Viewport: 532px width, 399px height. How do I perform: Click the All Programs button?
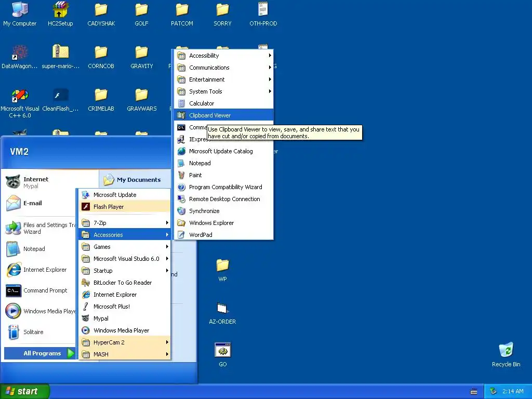(39, 353)
